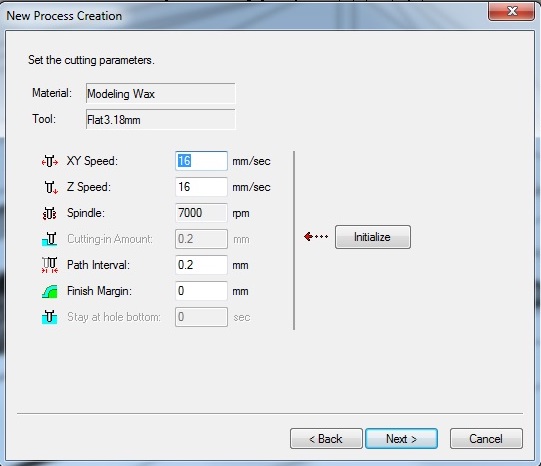This screenshot has height=466, width=541.
Task: Click the Cutting-in Amount value field
Action: tap(201, 239)
